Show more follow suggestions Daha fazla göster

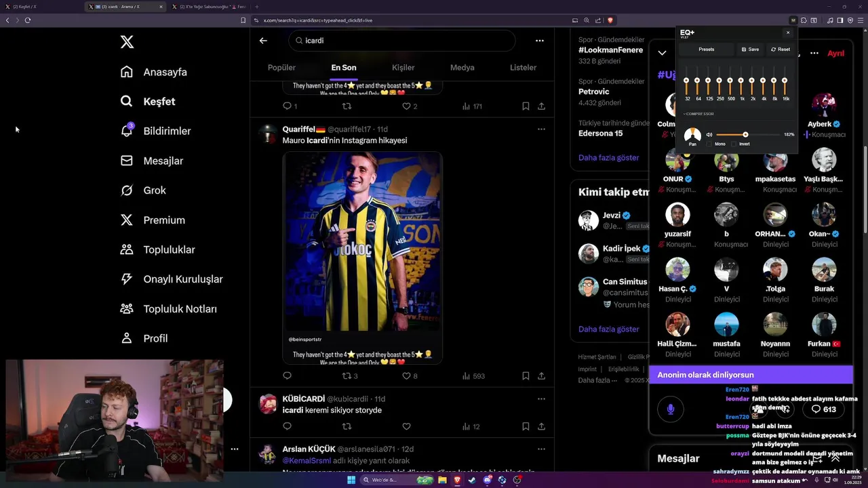(x=608, y=329)
